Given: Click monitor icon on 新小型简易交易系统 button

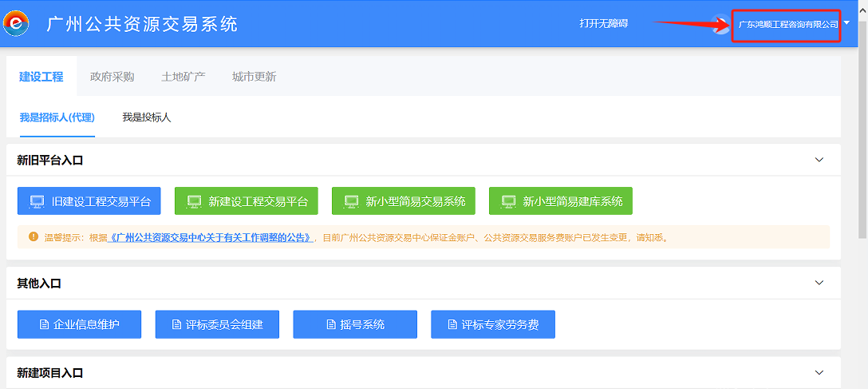Looking at the screenshot, I should click(351, 201).
